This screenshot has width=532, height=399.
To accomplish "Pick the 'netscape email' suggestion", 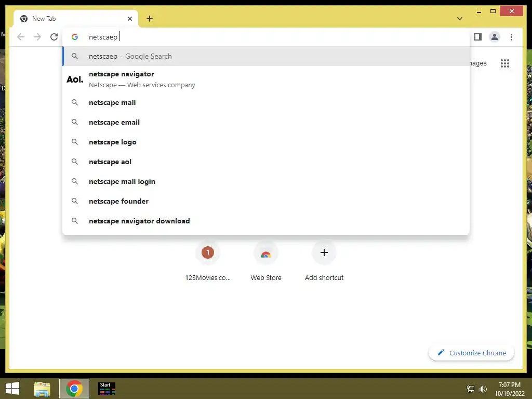I will pos(266,122).
